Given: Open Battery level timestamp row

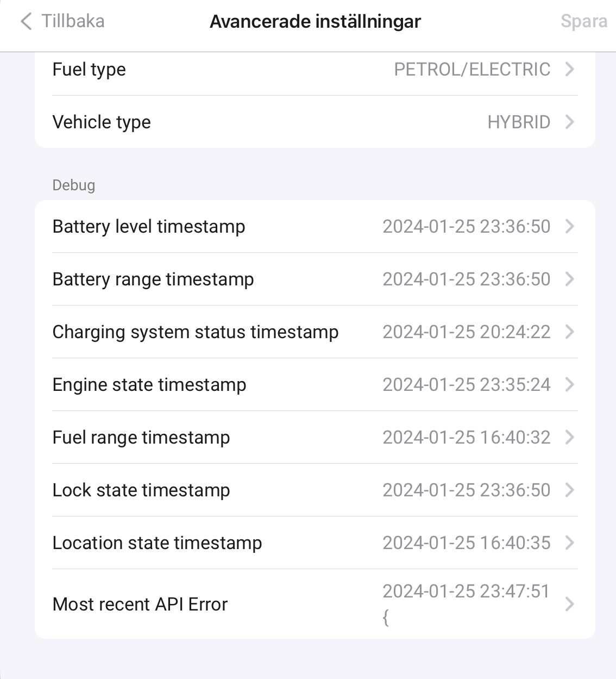Looking at the screenshot, I should 149,227.
